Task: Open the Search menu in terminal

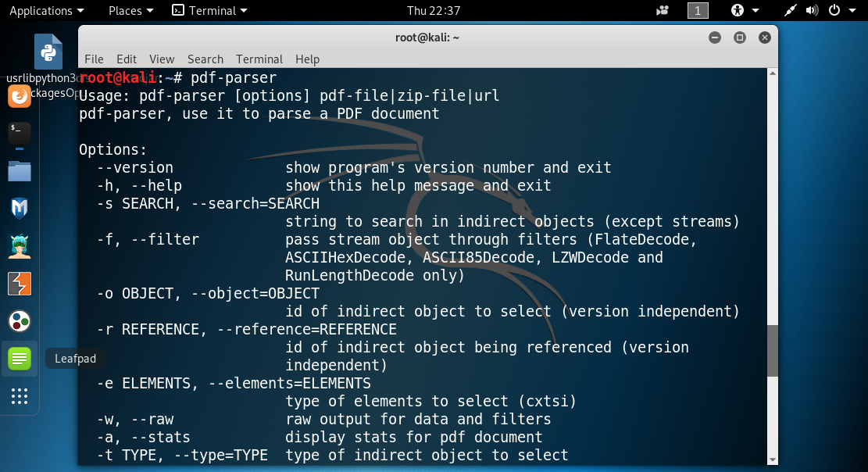Action: pos(205,59)
